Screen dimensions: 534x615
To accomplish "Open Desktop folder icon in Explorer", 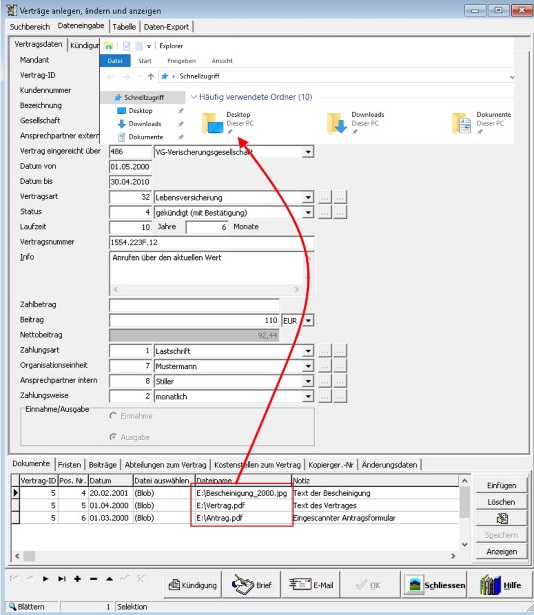I will (212, 123).
